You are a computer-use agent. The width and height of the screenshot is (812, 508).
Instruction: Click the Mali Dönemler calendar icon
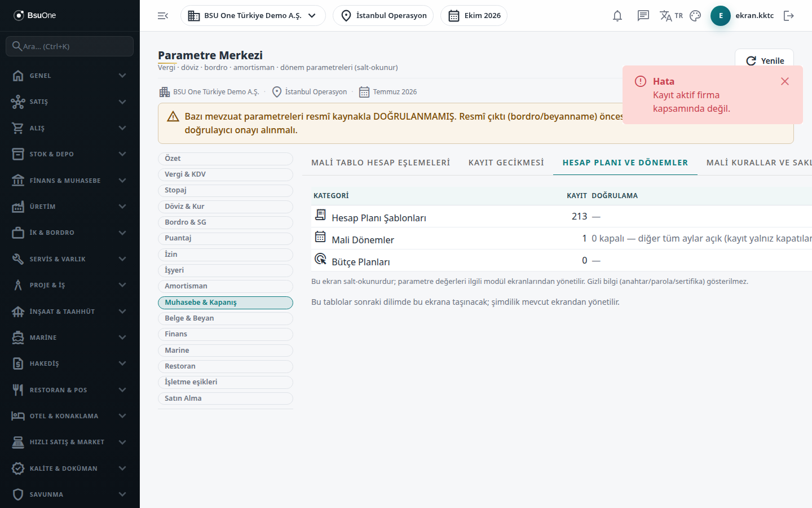pos(320,237)
